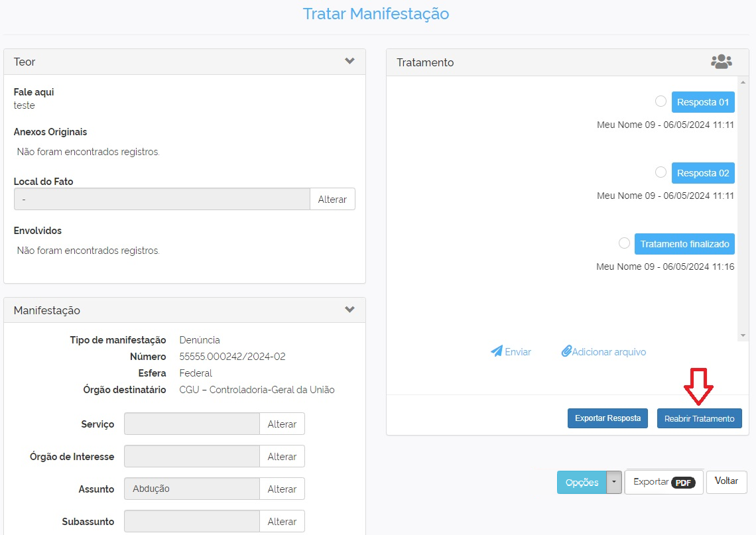Click Alterar next to Serviço field
Image resolution: width=756 pixels, height=535 pixels.
(282, 424)
